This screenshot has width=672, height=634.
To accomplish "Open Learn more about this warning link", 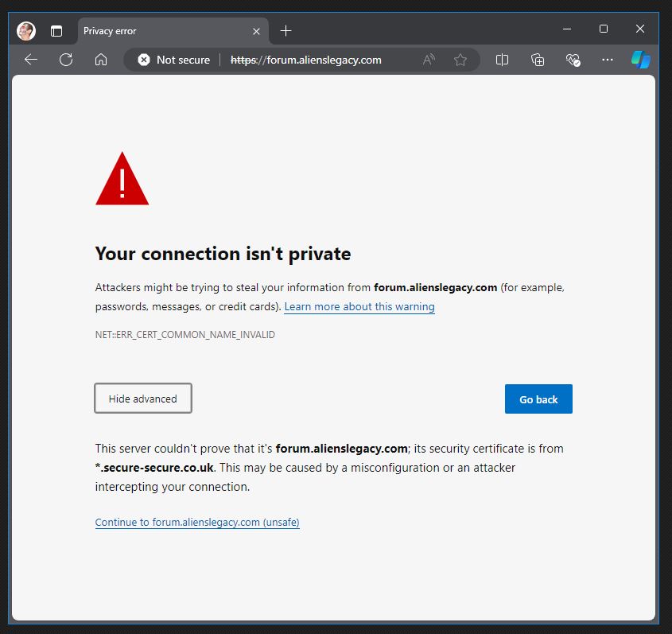I will [359, 307].
